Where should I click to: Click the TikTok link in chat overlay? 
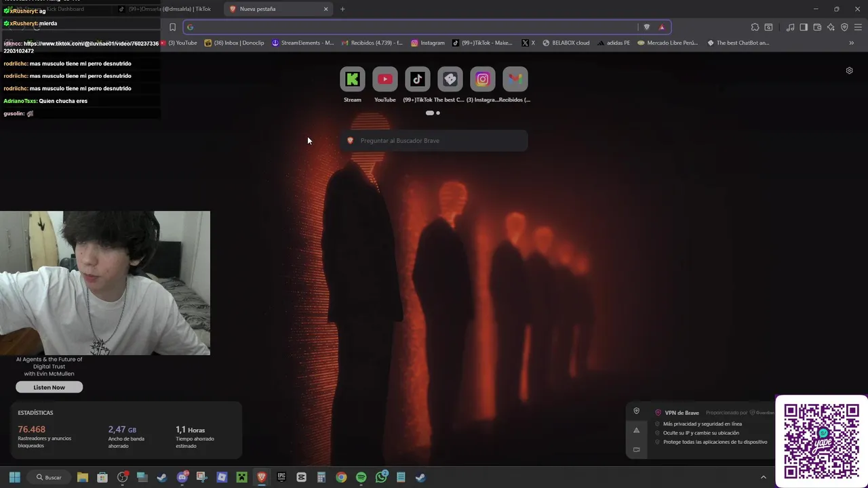pos(81,47)
